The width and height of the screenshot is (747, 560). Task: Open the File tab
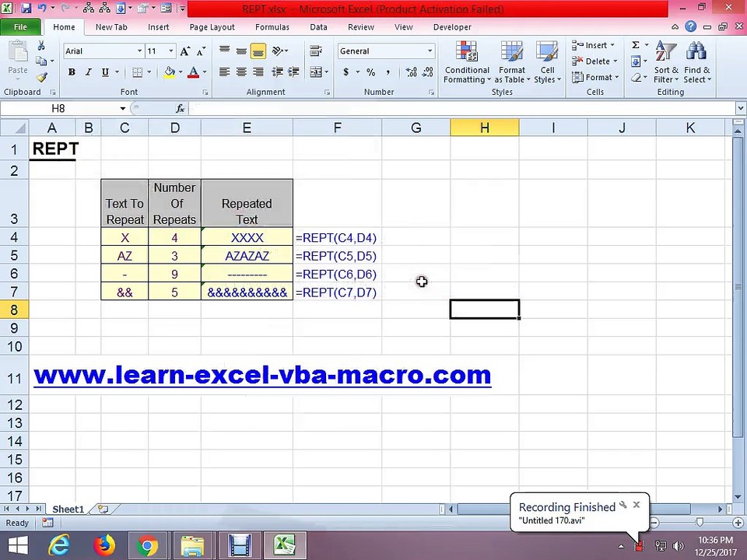(20, 26)
